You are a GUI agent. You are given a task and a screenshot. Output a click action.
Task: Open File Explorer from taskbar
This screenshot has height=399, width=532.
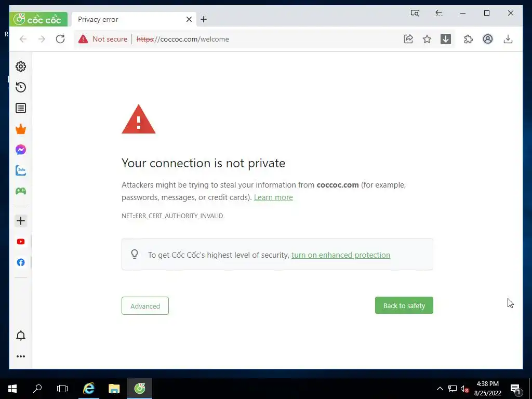pyautogui.click(x=114, y=389)
